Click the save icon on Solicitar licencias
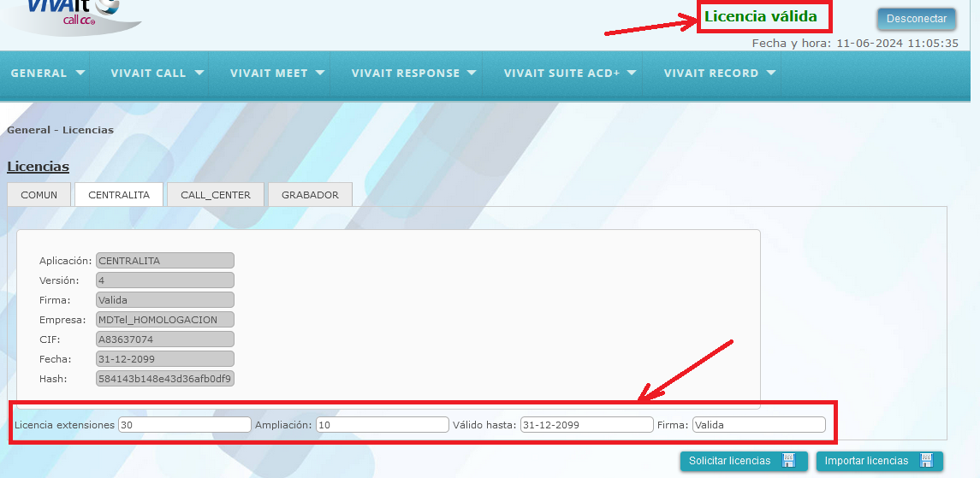The height and width of the screenshot is (478, 980). click(x=789, y=461)
